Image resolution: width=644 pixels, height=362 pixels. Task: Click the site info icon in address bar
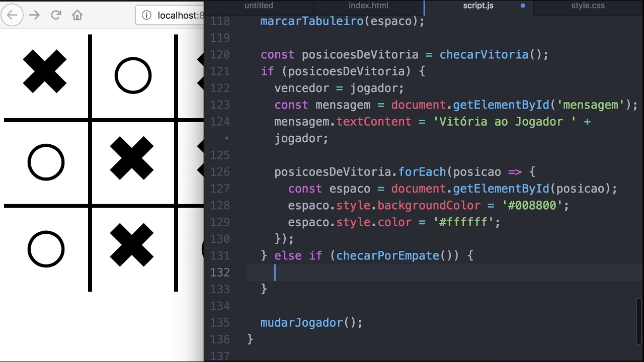pos(146,15)
